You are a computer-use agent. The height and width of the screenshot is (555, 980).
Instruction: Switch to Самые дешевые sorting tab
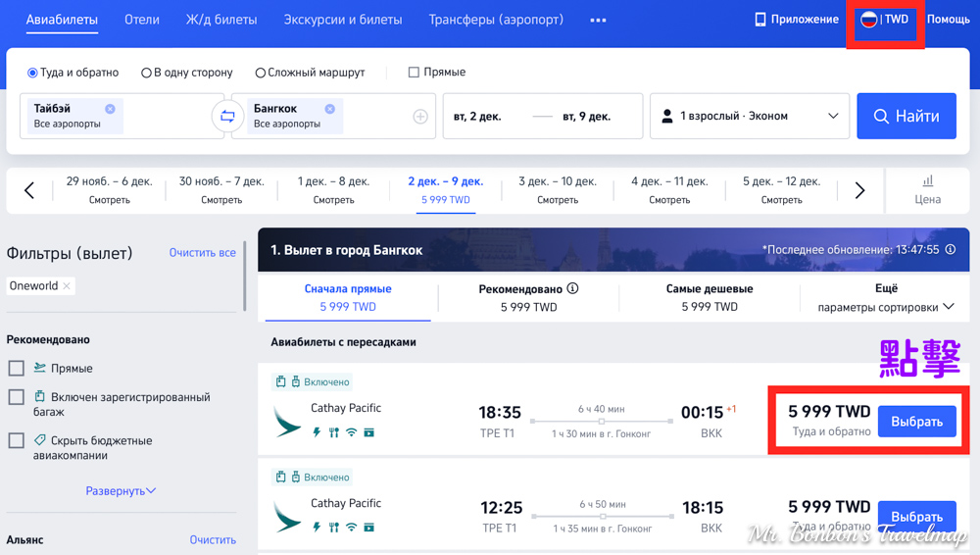click(710, 297)
